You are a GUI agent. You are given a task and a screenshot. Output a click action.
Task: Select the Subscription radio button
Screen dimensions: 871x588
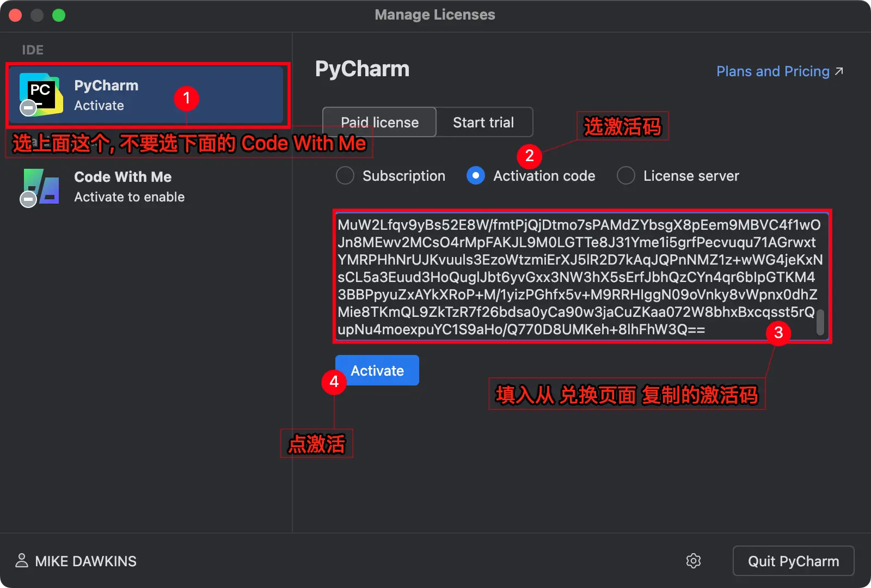345,175
